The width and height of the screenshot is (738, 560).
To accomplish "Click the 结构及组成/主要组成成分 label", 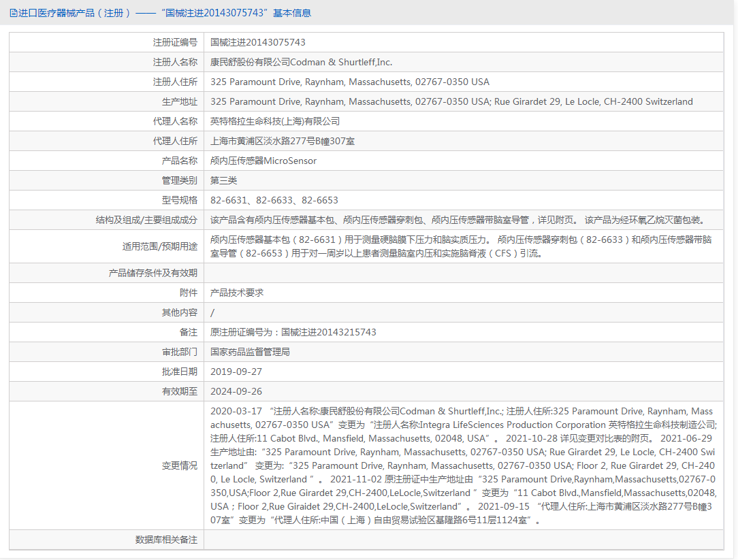I will point(146,220).
